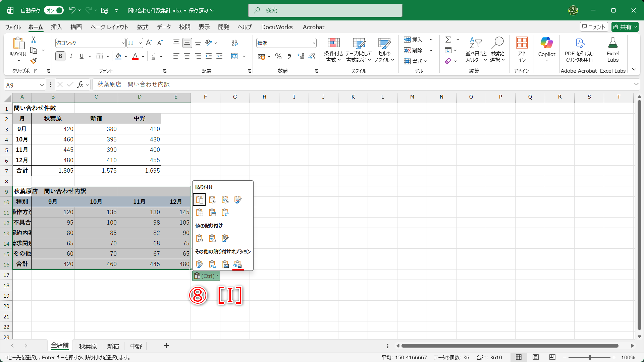Add a new worksheet with the plus button

(166, 346)
